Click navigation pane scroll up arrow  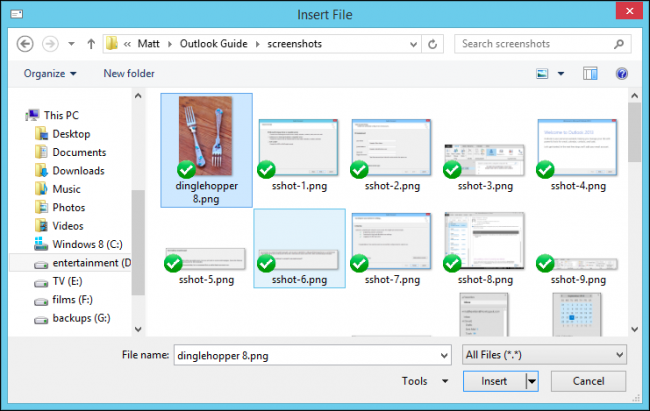point(138,96)
